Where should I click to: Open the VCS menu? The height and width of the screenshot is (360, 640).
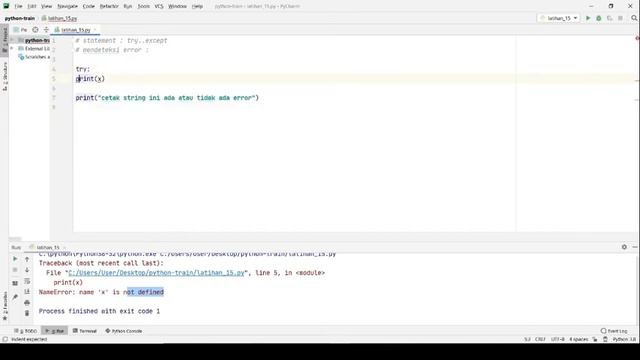tap(159, 6)
